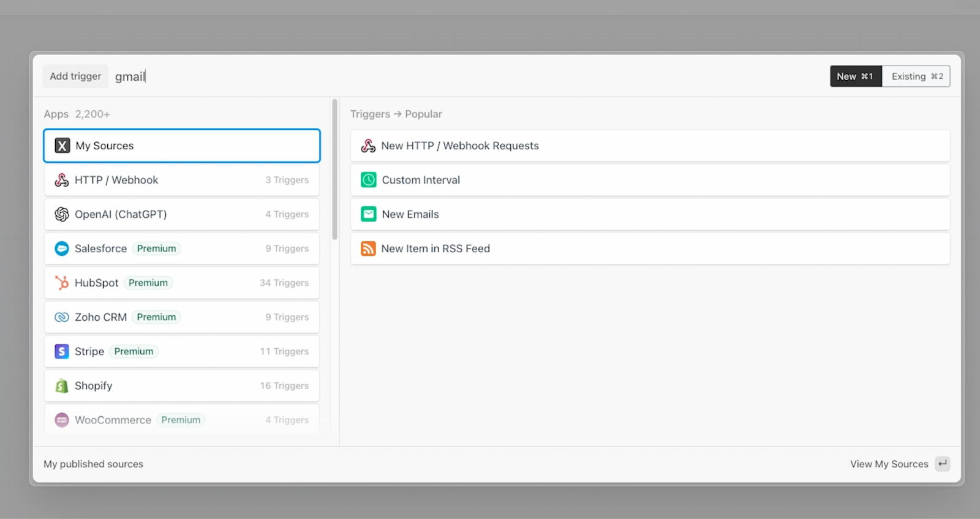
Task: Click 34 Triggers count for HubSpot
Action: pos(284,283)
